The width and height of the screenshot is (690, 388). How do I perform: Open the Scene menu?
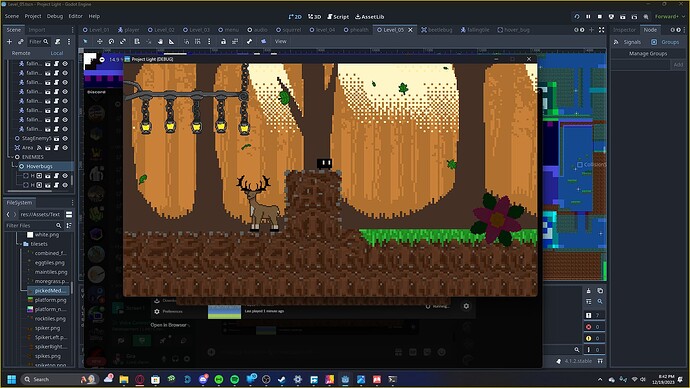[12, 16]
